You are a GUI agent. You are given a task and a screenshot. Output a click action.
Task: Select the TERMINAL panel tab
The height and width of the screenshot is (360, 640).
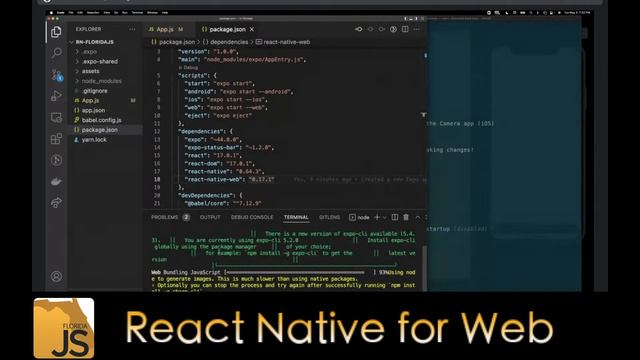click(296, 218)
